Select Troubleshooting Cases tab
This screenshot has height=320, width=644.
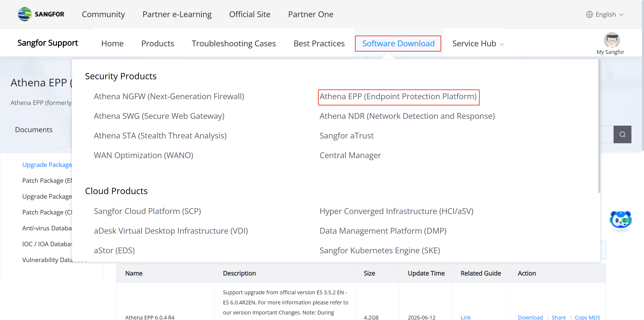(x=234, y=44)
